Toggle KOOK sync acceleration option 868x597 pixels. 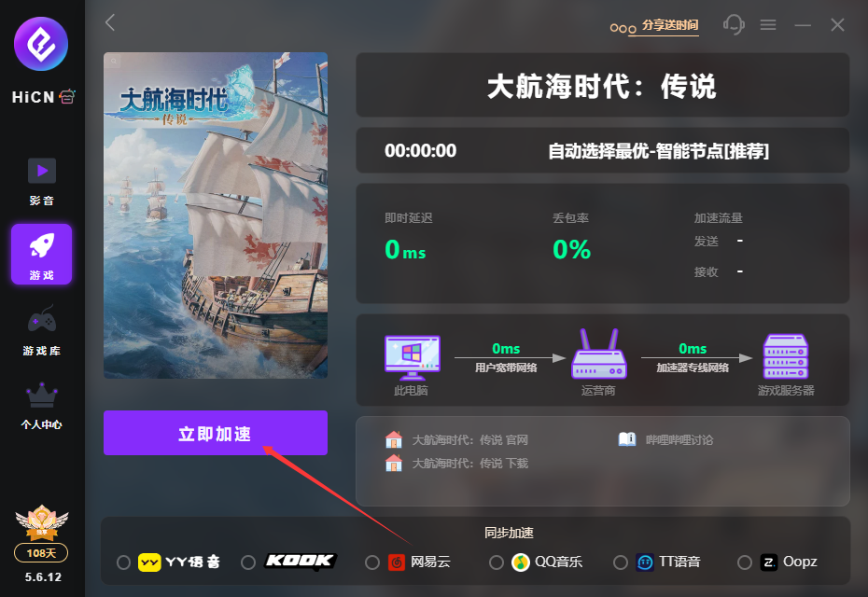(248, 562)
